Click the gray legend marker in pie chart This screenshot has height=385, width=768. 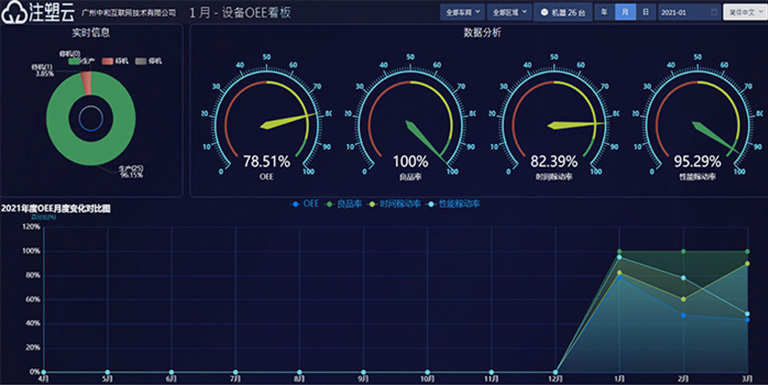[x=141, y=61]
